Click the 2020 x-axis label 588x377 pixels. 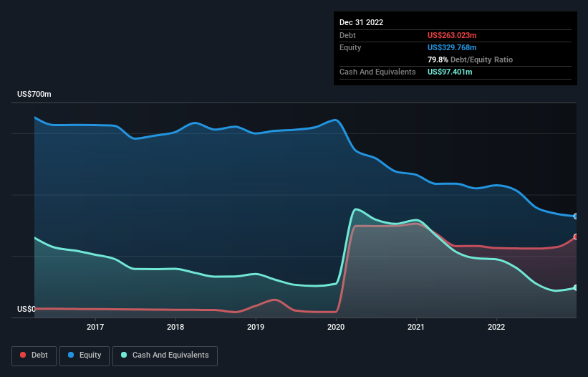click(336, 327)
